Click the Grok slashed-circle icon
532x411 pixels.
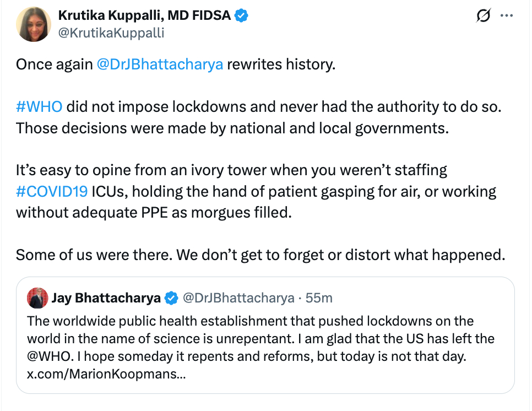483,17
